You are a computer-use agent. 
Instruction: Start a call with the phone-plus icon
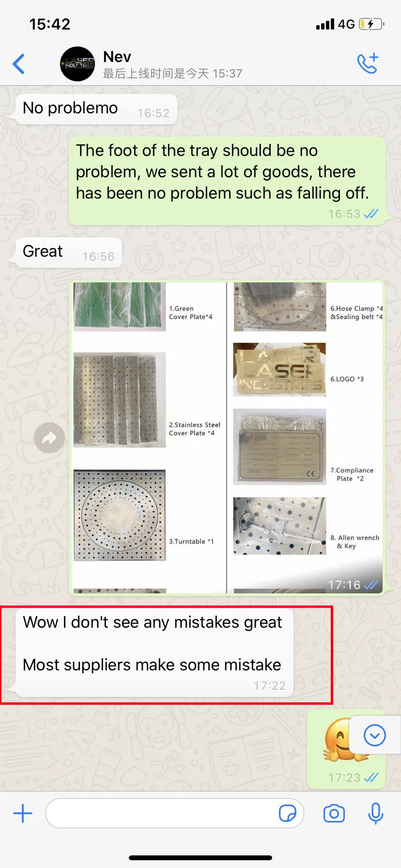click(368, 63)
